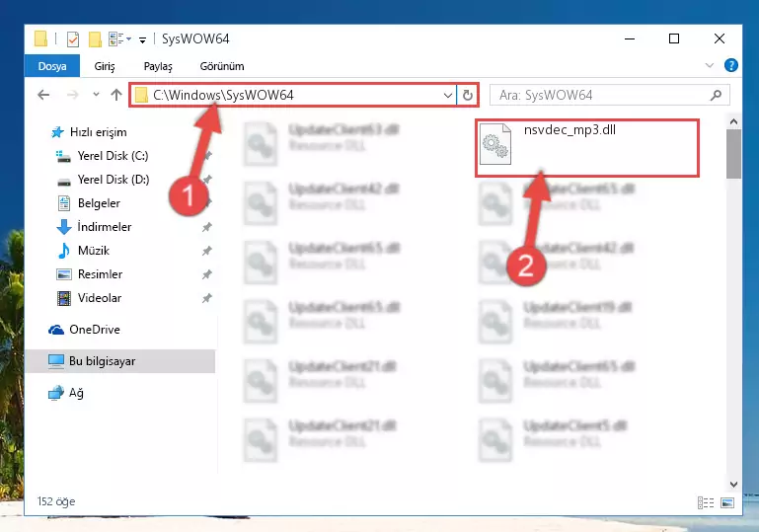Refresh the SysWOW64 folder

coord(467,96)
